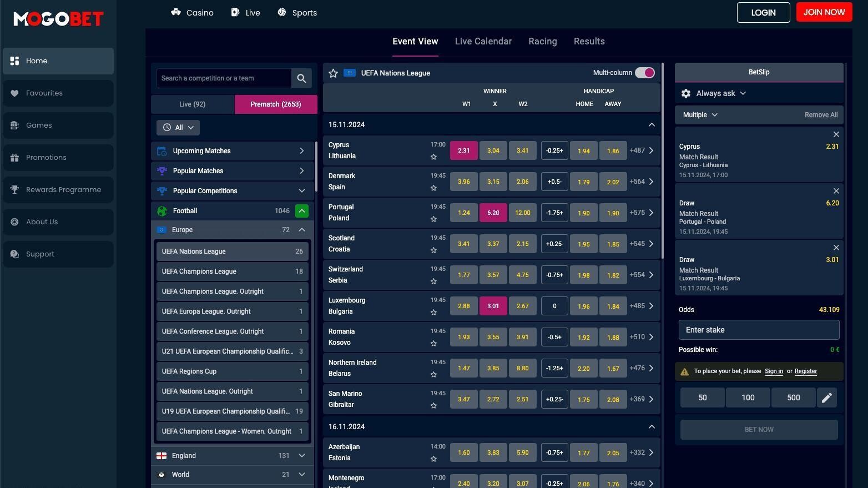This screenshot has width=868, height=488.
Task: Star the Scotland vs Croatia match
Action: pyautogui.click(x=433, y=250)
